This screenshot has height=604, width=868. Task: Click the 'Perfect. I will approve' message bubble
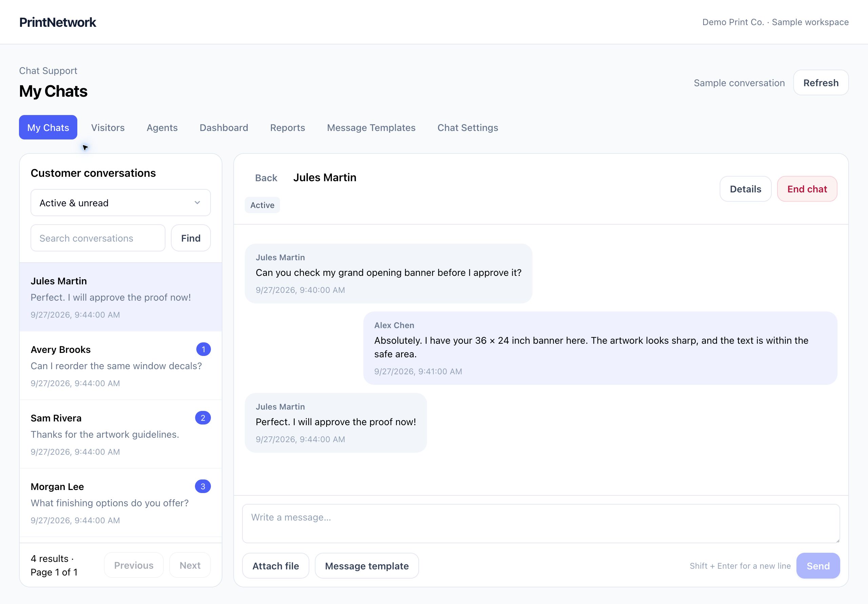[x=336, y=423]
